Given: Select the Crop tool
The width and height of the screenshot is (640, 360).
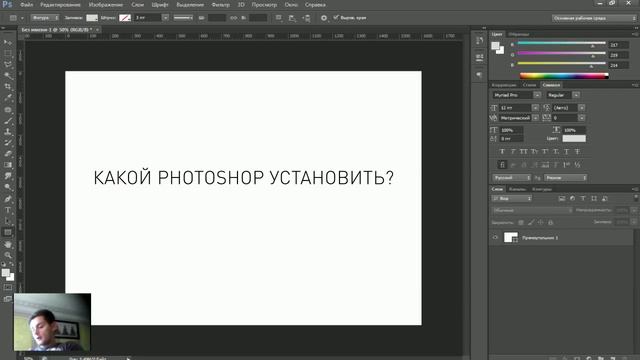Looking at the screenshot, I should (8, 87).
